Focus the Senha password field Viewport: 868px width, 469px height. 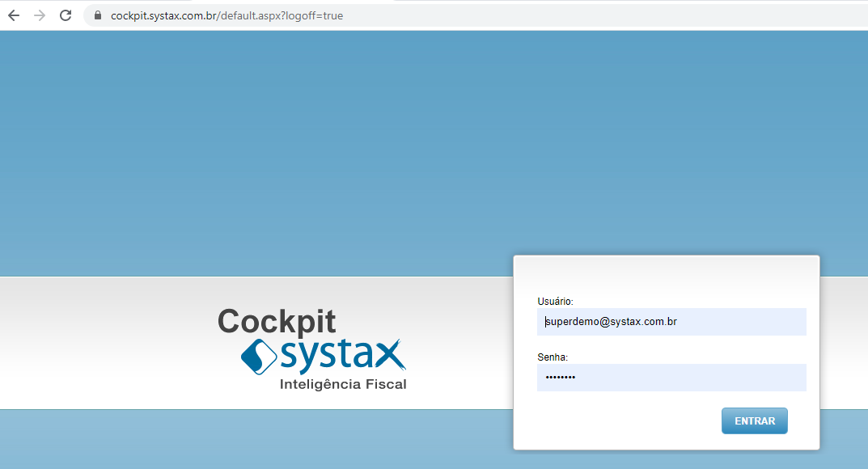[671, 378]
